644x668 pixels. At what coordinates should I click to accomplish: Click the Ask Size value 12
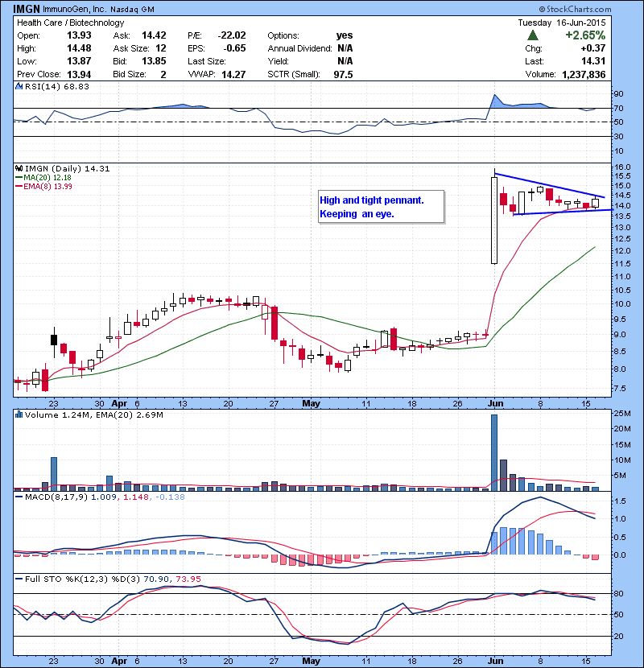coord(161,48)
